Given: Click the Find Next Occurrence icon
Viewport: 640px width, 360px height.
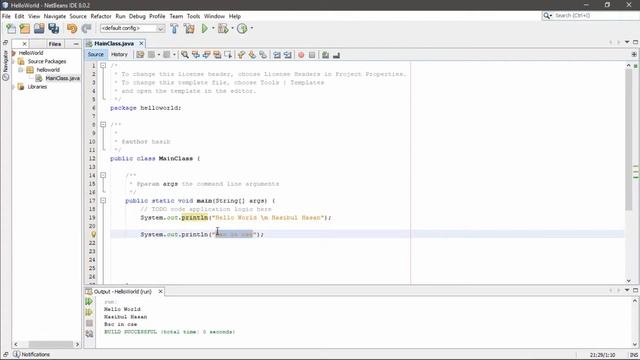Looking at the screenshot, I should click(207, 55).
